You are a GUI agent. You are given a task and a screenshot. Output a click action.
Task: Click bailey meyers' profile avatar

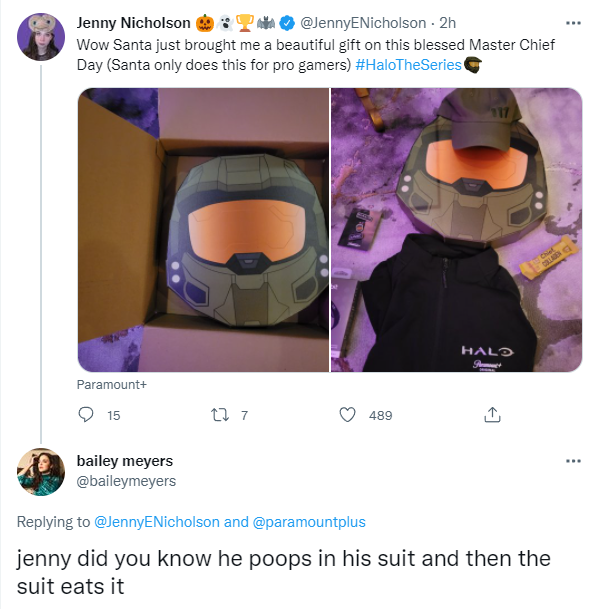coord(41,472)
